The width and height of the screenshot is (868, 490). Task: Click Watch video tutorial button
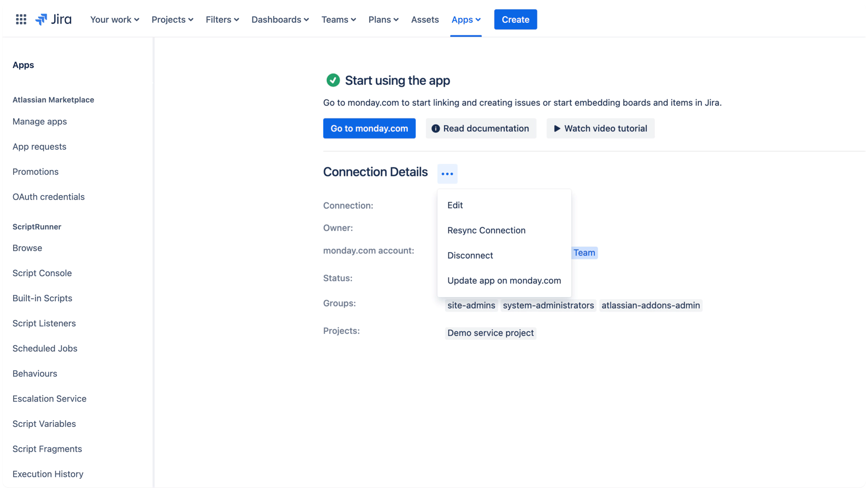(600, 128)
